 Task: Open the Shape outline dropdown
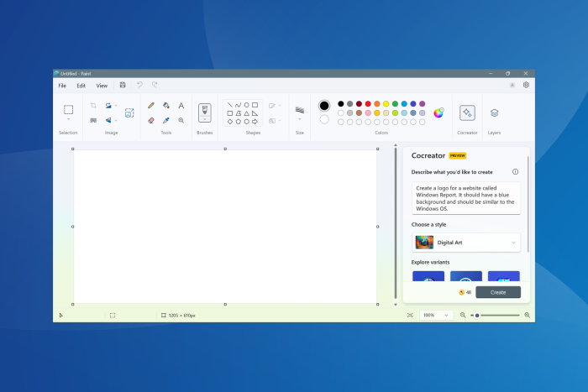275,106
